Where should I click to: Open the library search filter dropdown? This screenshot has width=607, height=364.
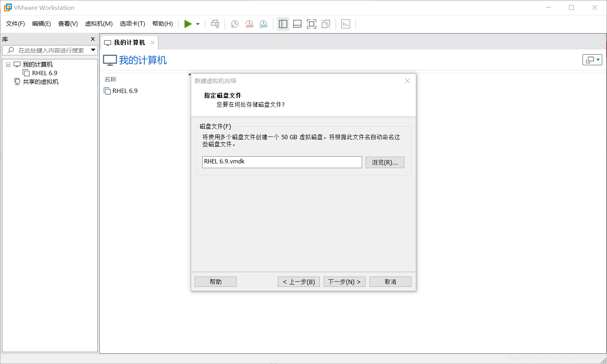coord(93,50)
